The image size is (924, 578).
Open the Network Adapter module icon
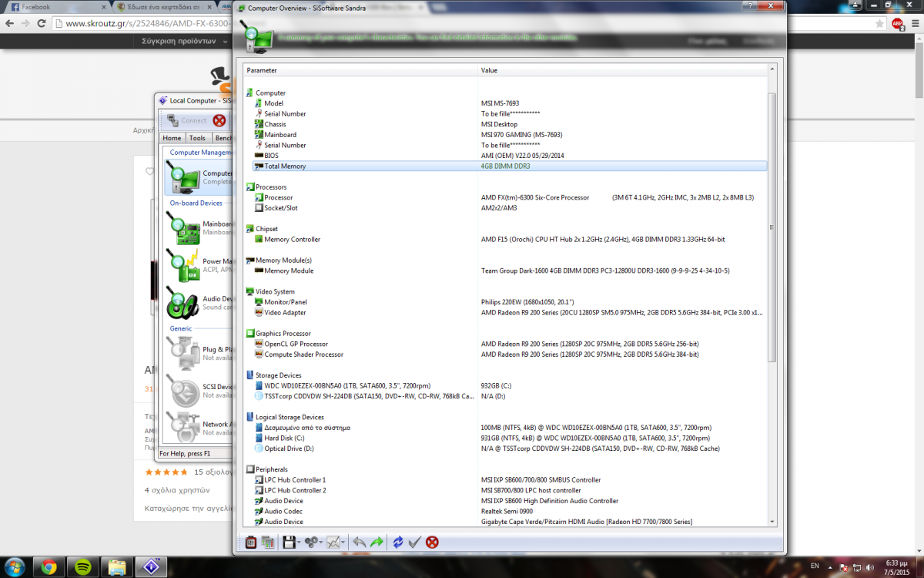(182, 428)
